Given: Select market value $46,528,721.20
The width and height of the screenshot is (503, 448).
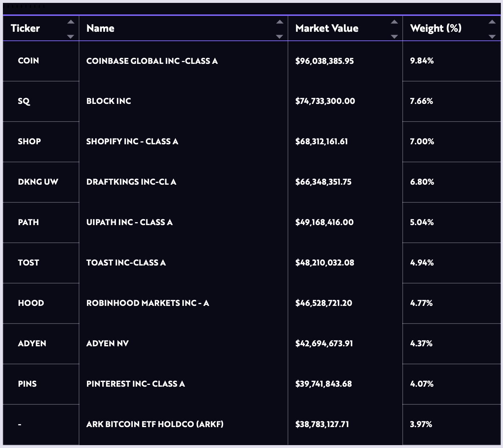Looking at the screenshot, I should point(324,303).
